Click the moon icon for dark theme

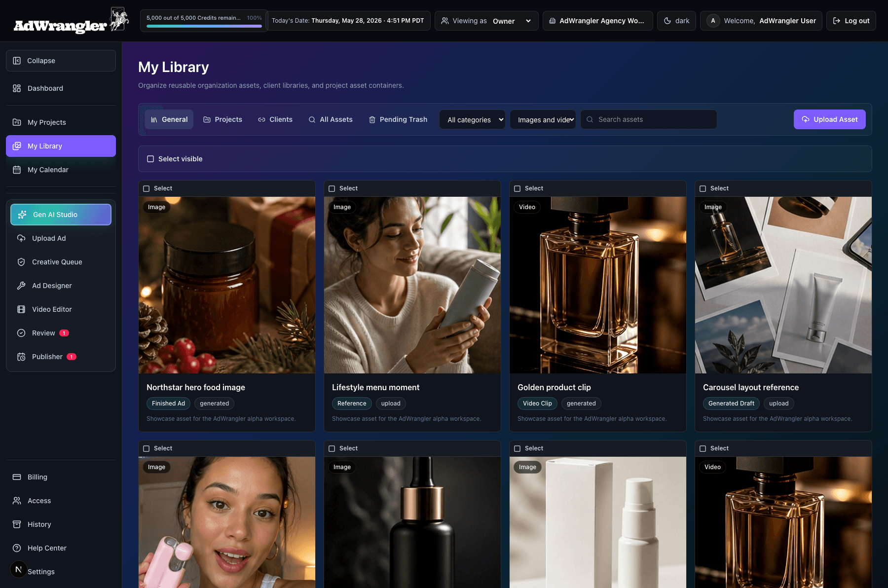[x=667, y=21]
